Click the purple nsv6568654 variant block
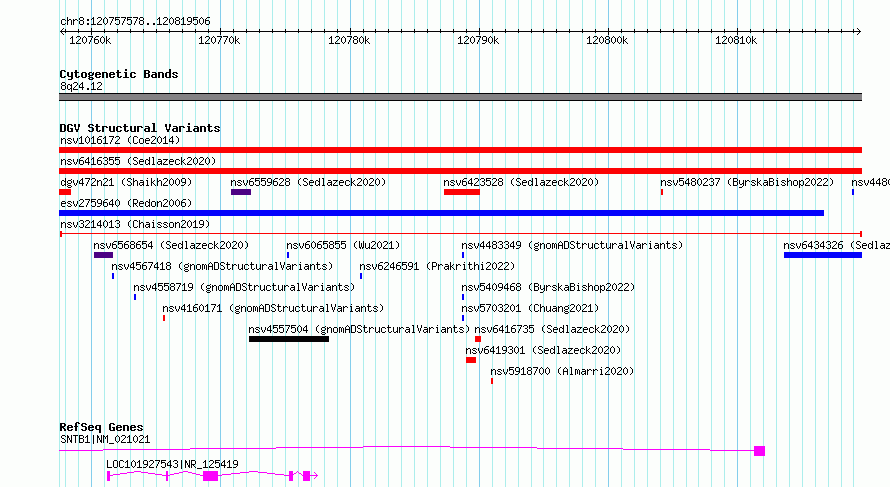Image resolution: width=890 pixels, height=487 pixels. coord(103,255)
